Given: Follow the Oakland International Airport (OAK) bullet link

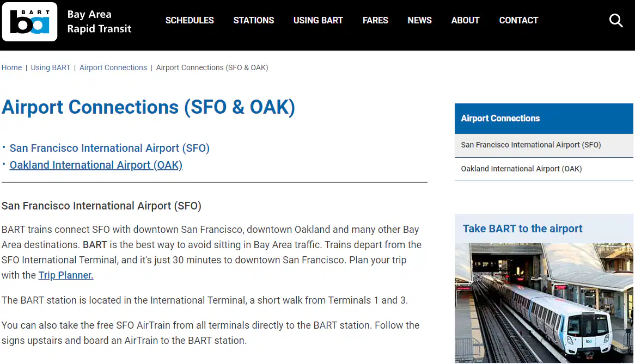Looking at the screenshot, I should (96, 165).
